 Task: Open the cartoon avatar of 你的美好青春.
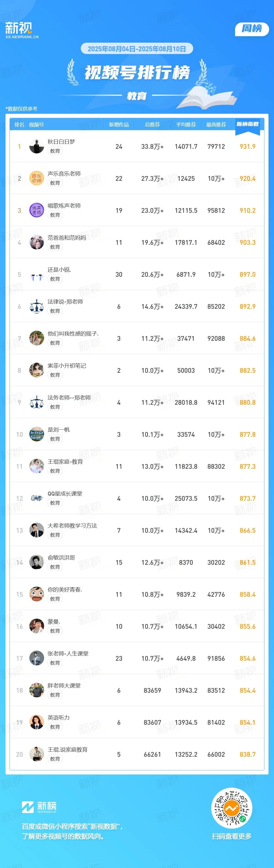click(x=36, y=595)
